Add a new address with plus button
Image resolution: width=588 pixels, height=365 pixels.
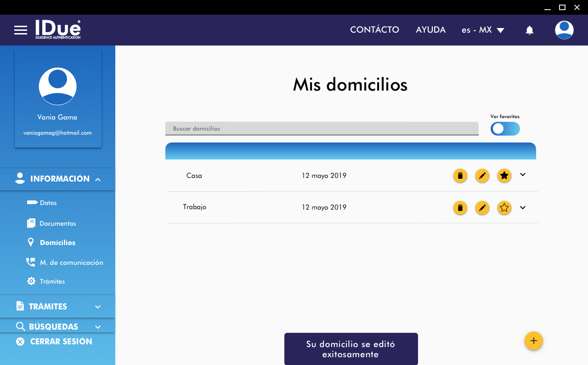[533, 341]
